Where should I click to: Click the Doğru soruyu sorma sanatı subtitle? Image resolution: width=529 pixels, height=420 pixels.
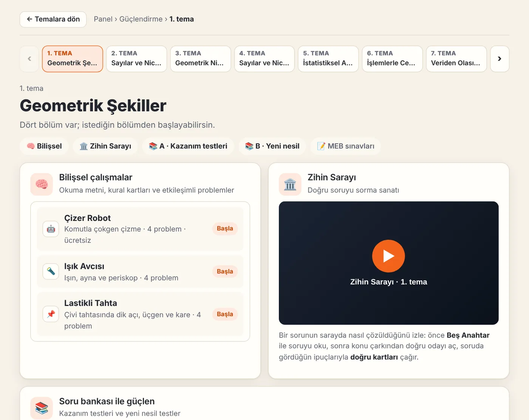[x=353, y=190]
